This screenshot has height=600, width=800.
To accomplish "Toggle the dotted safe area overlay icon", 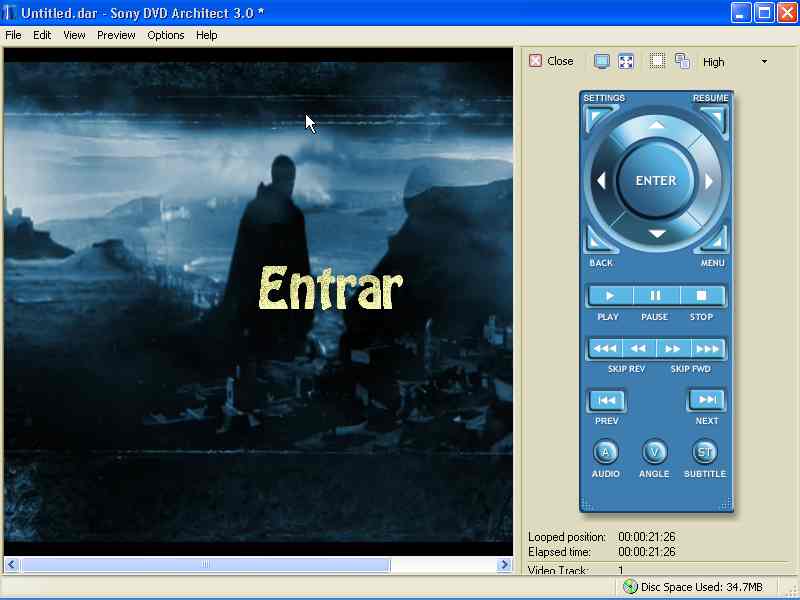I will 657,61.
